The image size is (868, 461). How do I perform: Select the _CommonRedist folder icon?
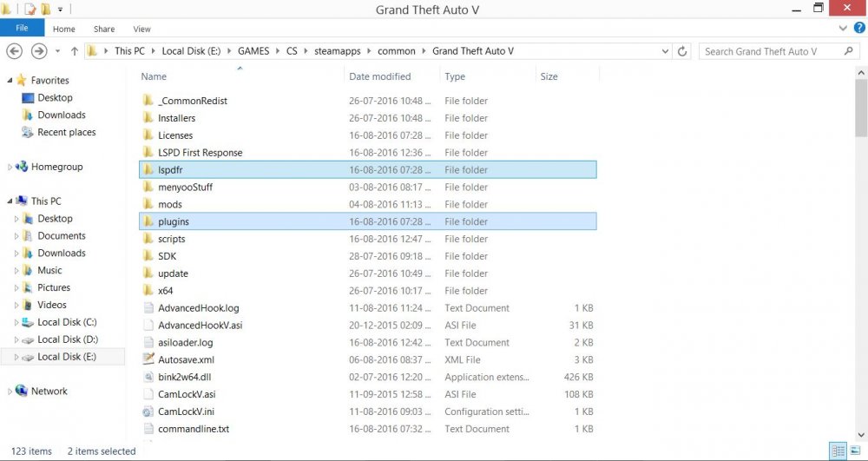pos(148,100)
